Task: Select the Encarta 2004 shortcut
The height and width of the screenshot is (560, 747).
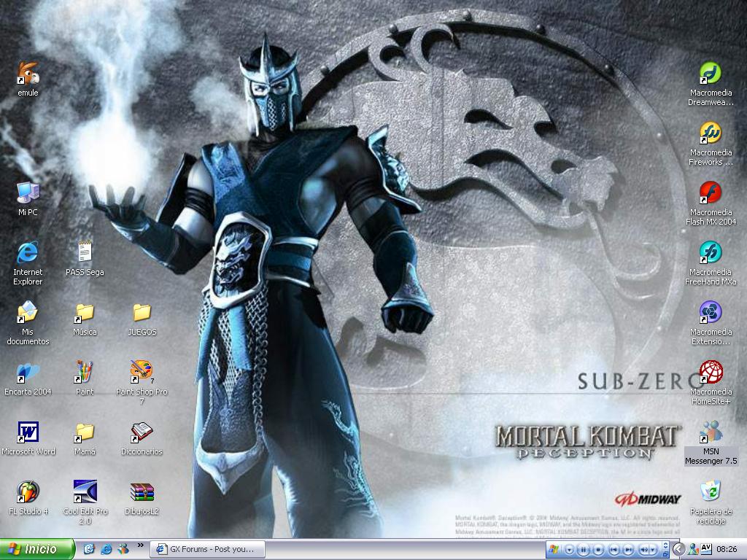Action: [28, 378]
